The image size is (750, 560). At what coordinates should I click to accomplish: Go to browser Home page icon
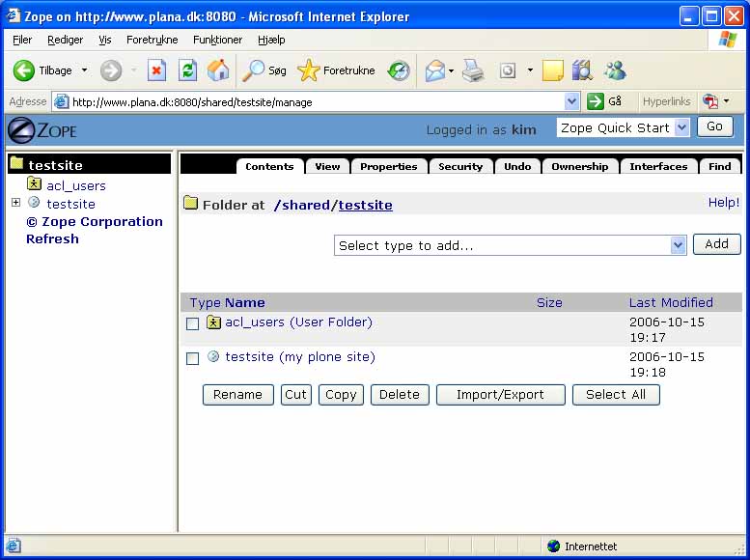pyautogui.click(x=218, y=70)
